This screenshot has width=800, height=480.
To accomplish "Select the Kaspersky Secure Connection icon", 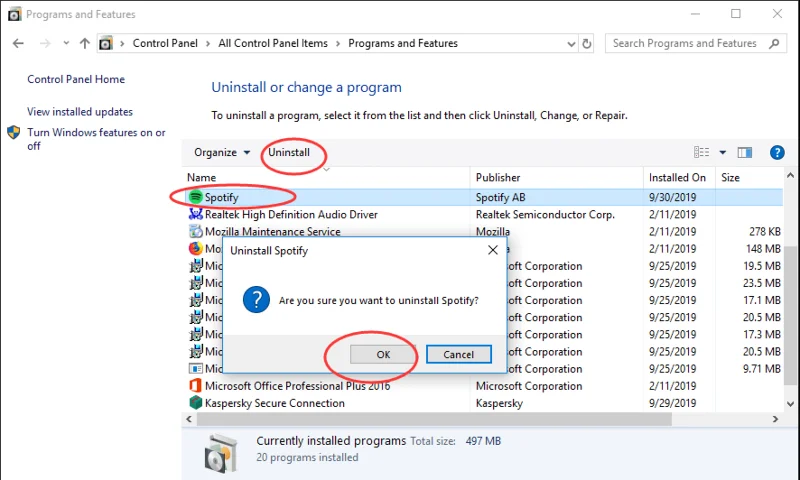I will 195,402.
